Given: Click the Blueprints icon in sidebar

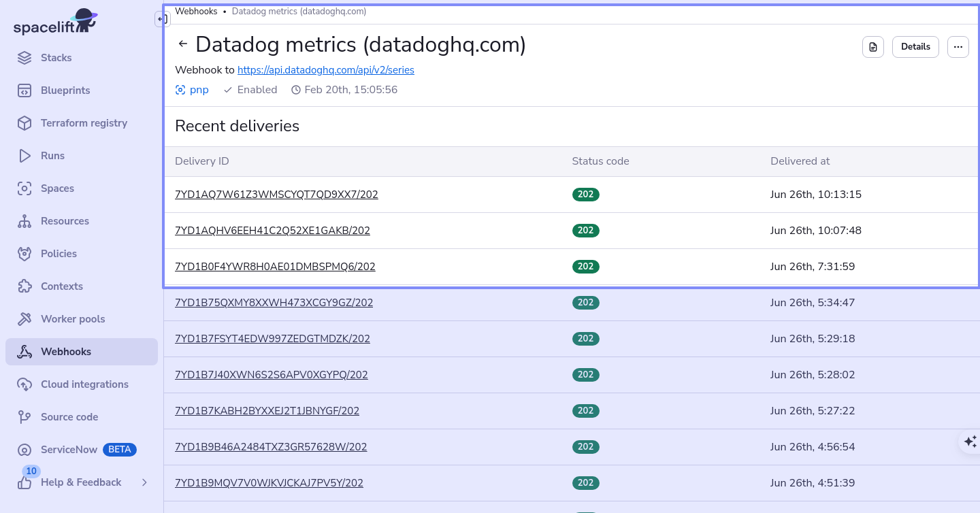Looking at the screenshot, I should 24,90.
